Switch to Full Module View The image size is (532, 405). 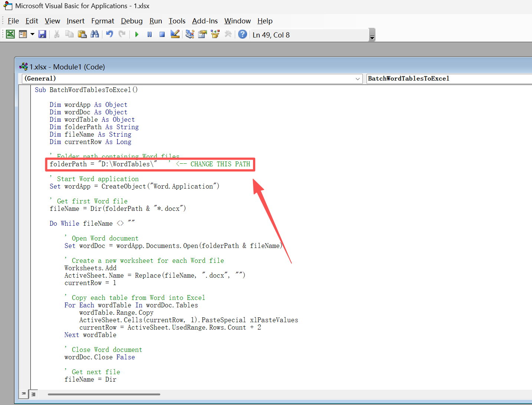tap(33, 393)
